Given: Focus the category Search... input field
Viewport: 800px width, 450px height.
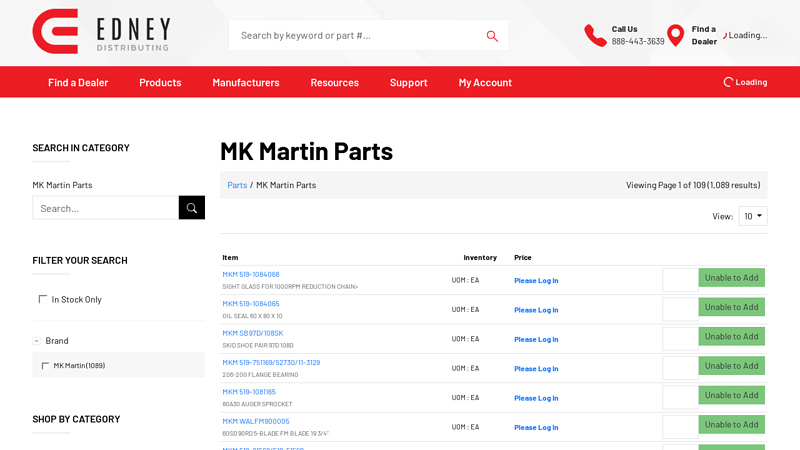Looking at the screenshot, I should [x=106, y=208].
